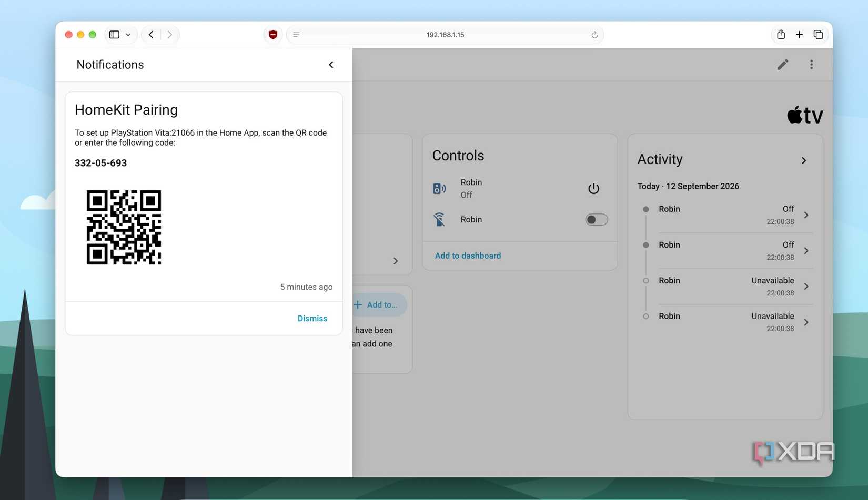
Task: Click the HomeKit pairing QR code
Action: point(124,227)
